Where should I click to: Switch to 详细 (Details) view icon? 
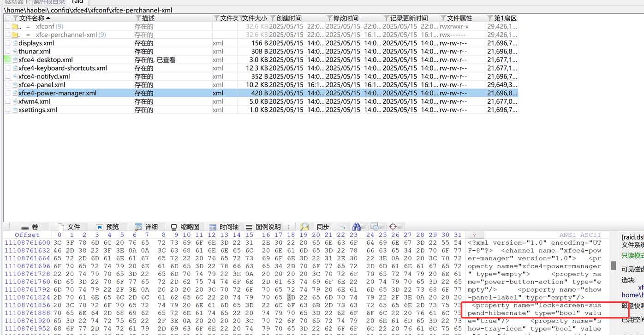tap(138, 226)
